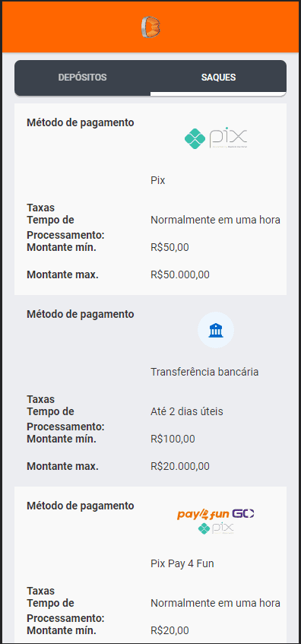Select Transferência bancária method name

coord(204,372)
